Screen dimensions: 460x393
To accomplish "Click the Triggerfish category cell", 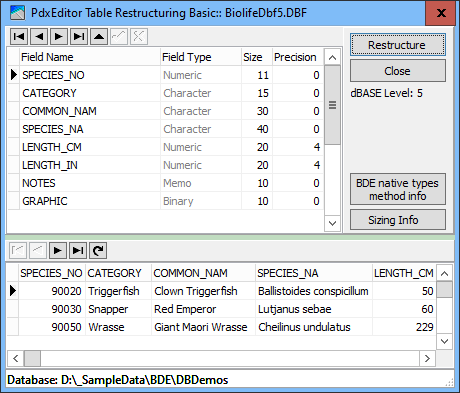I will coord(118,291).
